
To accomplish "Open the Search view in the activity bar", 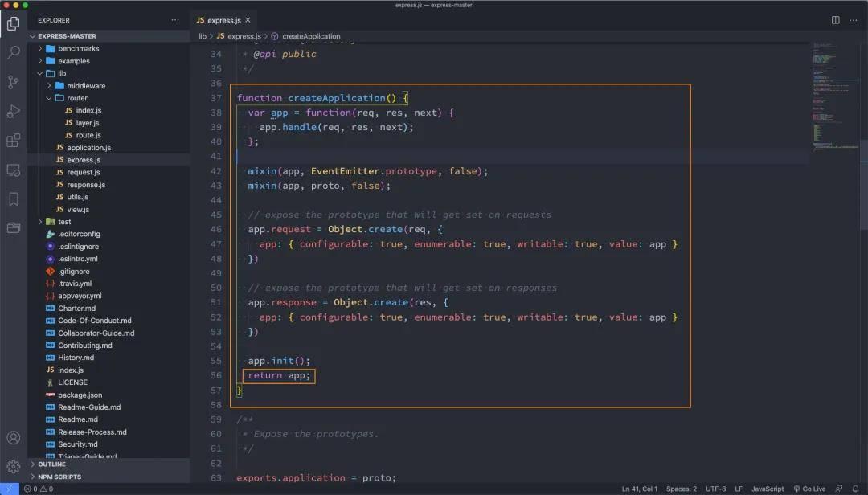I will (x=12, y=51).
